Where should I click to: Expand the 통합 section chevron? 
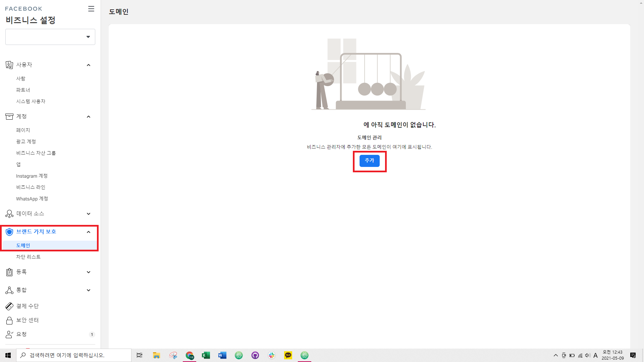click(x=89, y=290)
